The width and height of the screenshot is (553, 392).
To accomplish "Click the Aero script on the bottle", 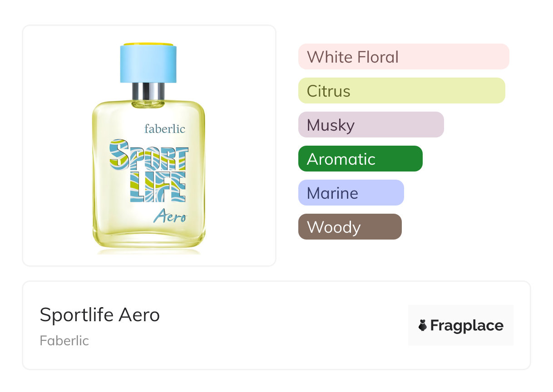I will coord(169,217).
